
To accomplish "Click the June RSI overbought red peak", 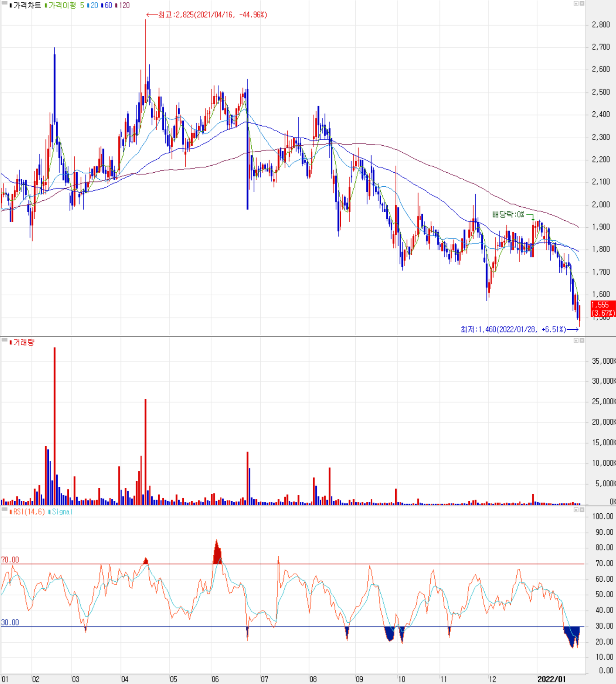I will point(217,553).
